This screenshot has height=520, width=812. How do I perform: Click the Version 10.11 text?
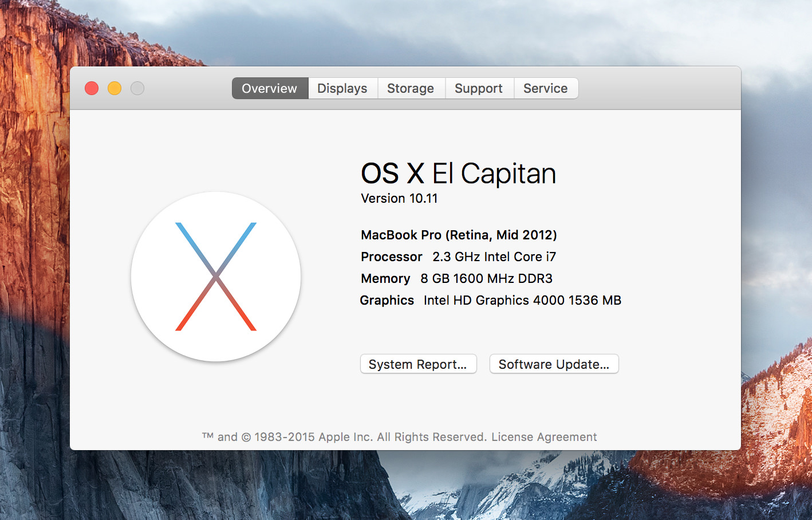tap(399, 198)
